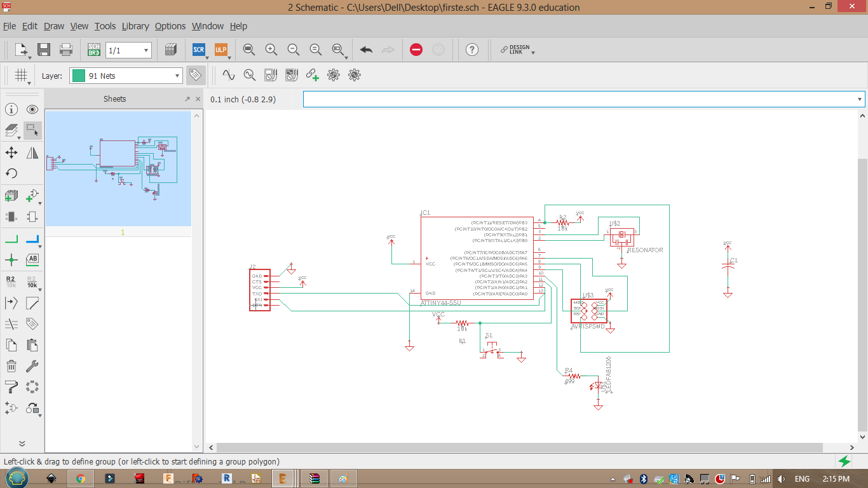868x488 pixels.
Task: Click the Zoom Out magnifier icon
Action: tap(294, 50)
